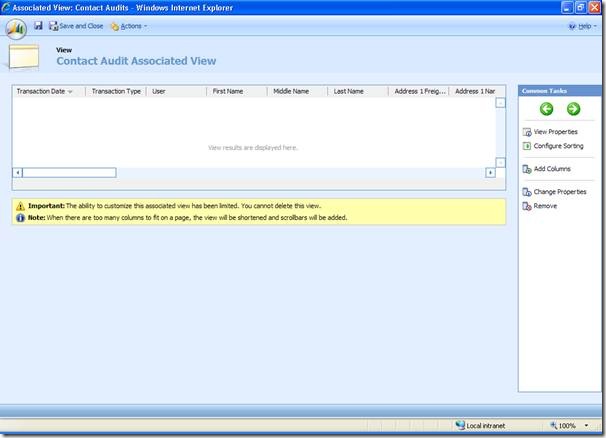Screen dimensions: 606x438
Task: Click the Save floppy disk icon
Action: coord(38,26)
